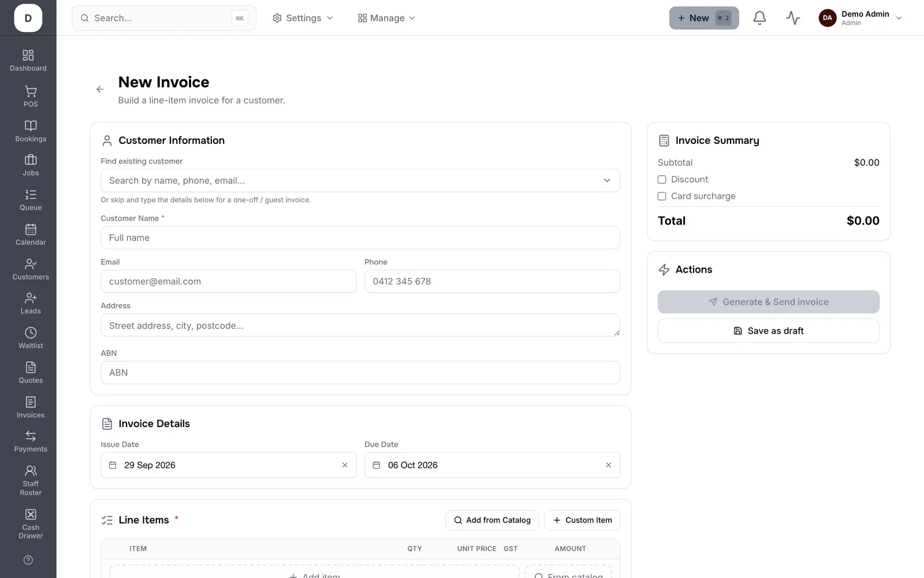Open the Issue Date picker
The width and height of the screenshot is (924, 578).
tap(229, 465)
